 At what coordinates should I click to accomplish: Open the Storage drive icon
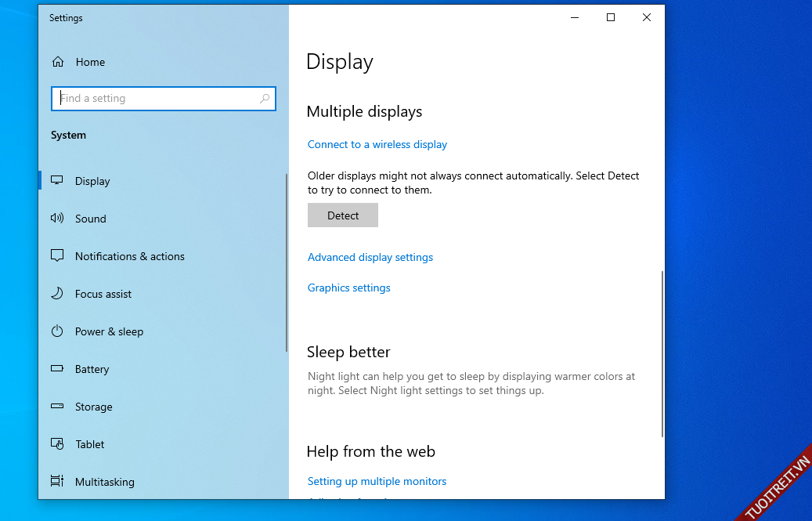(57, 407)
